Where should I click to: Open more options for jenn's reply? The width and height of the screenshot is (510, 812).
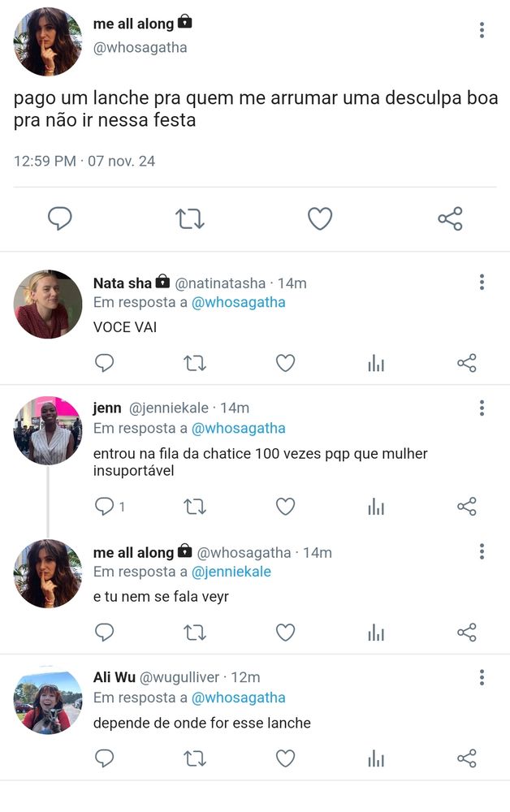pos(482,408)
